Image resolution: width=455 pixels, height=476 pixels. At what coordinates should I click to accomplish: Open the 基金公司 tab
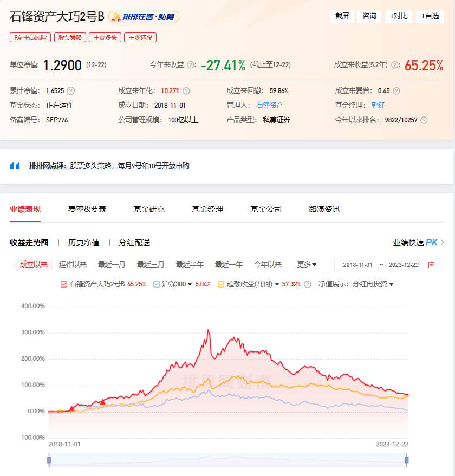pos(266,209)
